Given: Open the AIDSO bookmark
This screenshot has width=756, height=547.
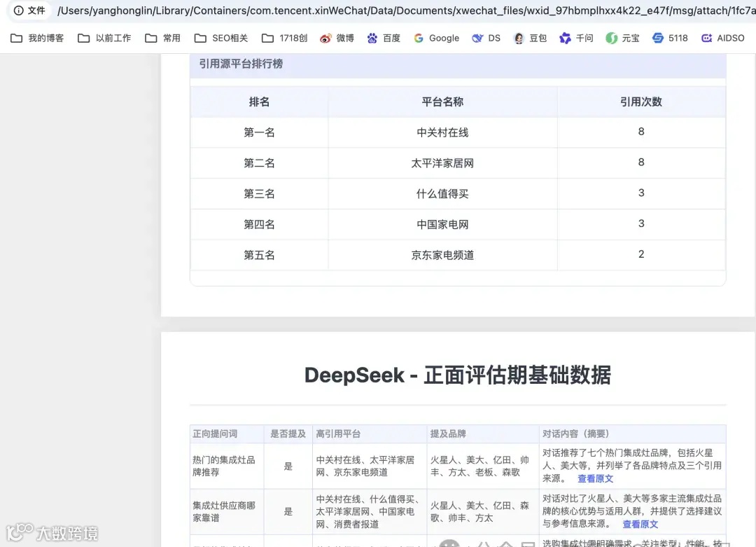Looking at the screenshot, I should point(723,38).
